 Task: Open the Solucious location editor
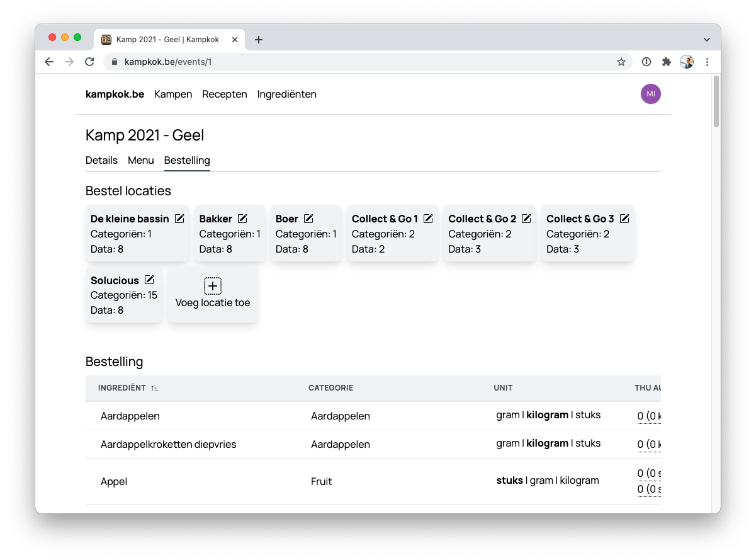click(149, 280)
